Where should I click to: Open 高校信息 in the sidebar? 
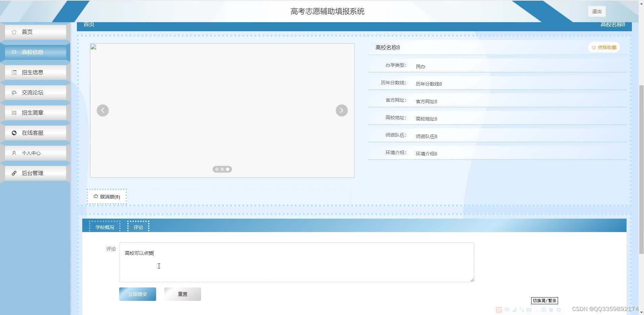[36, 52]
